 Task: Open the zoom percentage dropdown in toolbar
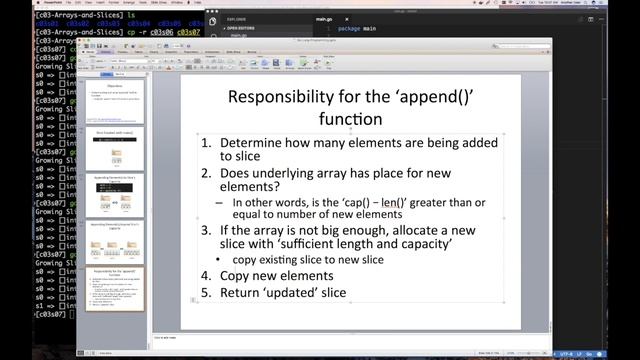pyautogui.click(x=178, y=46)
